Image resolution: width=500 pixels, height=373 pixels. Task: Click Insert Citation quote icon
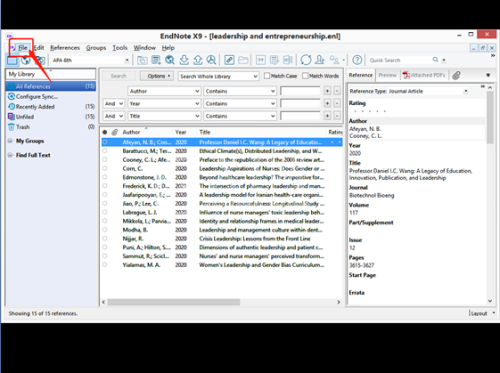[261, 60]
